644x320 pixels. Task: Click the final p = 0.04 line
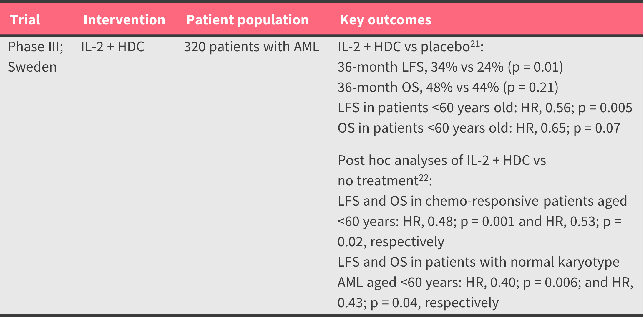418,303
